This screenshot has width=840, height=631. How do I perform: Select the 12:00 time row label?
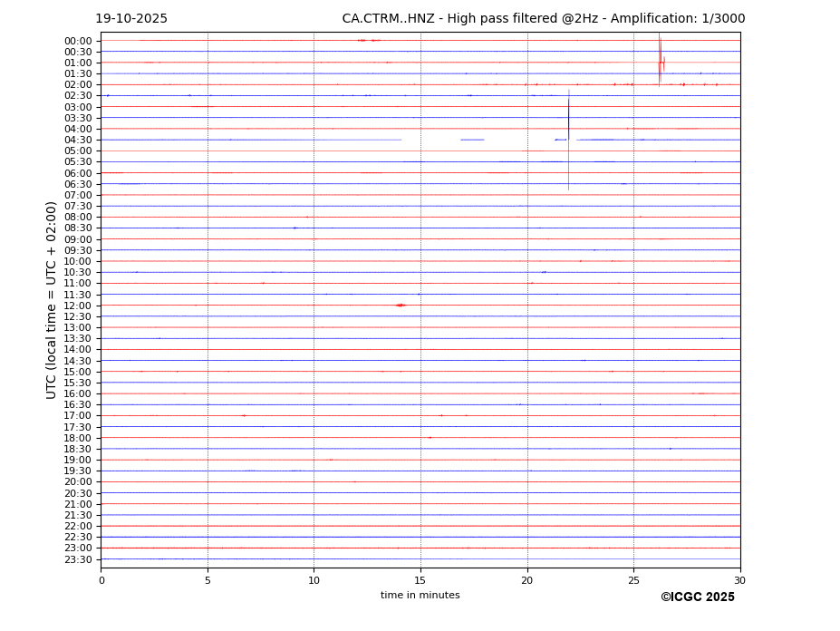pos(78,306)
